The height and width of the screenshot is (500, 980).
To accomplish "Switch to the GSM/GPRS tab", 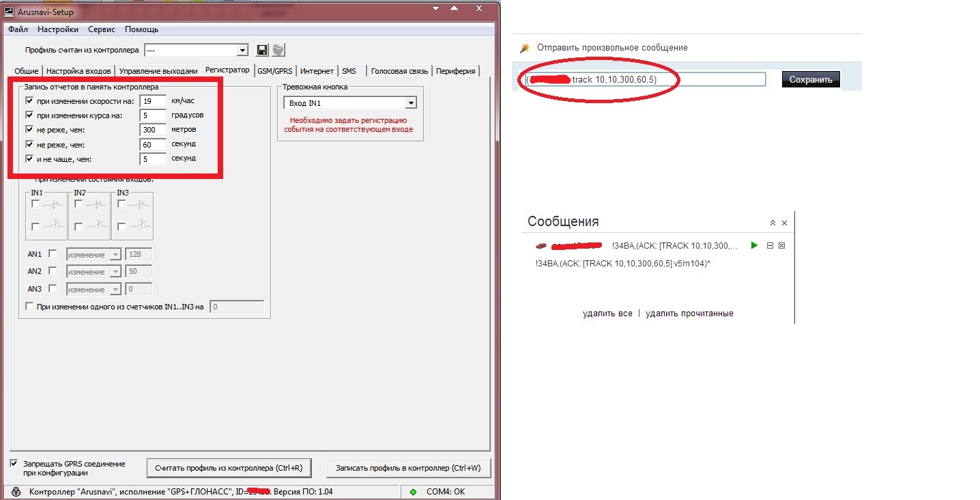I will pos(276,71).
